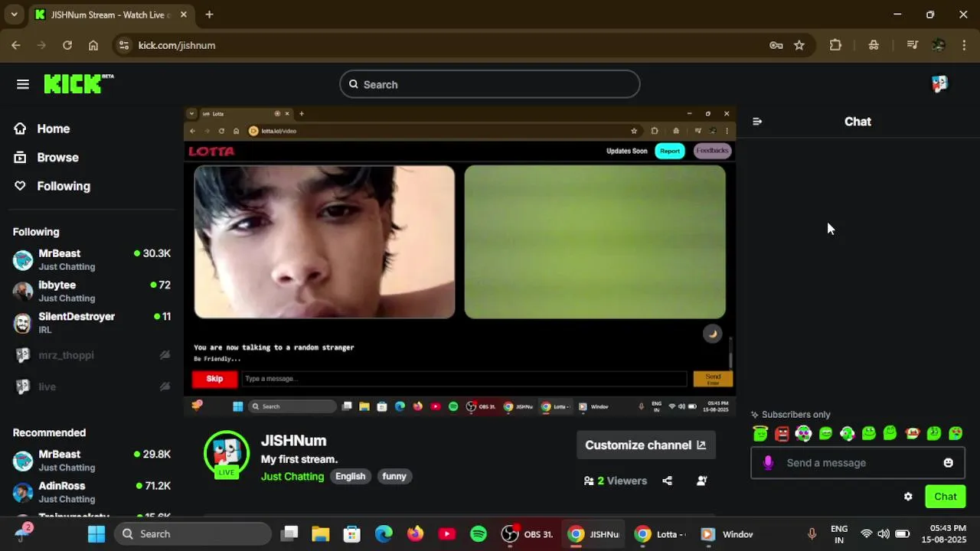Viewport: 980px width, 551px height.
Task: Select the English language tag
Action: 350,476
